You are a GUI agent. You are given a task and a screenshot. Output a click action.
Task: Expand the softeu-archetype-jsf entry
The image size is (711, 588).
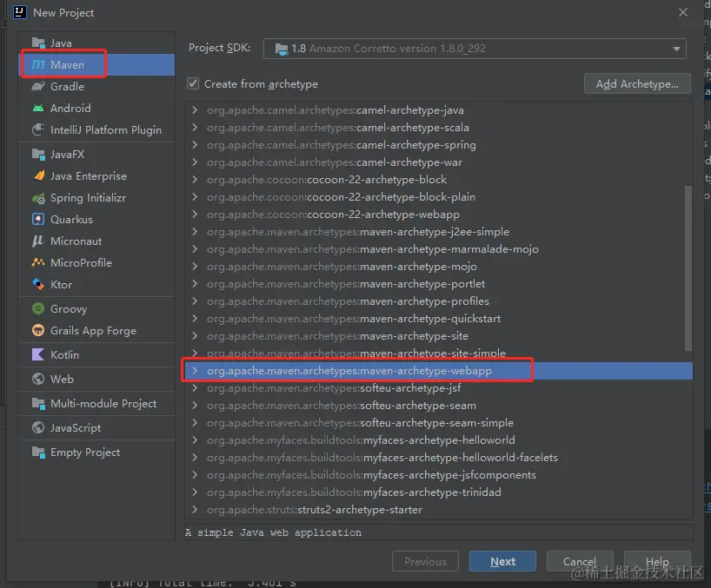coord(195,388)
